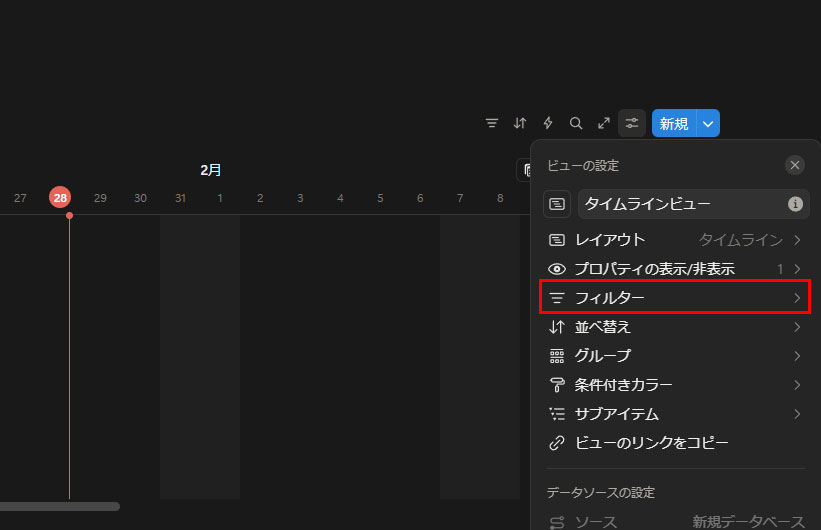Open プロパティの表示/非表示 visibility settings

654,269
